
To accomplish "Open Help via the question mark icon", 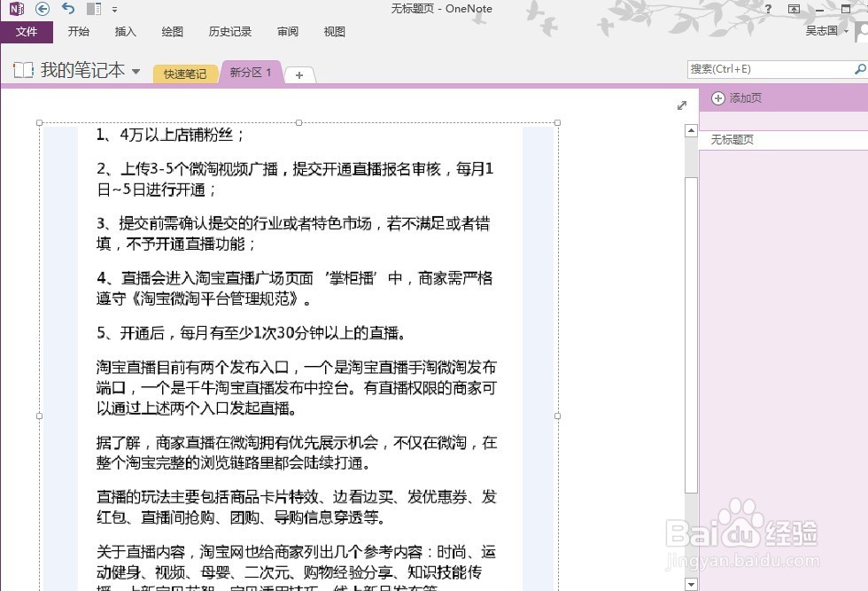I will pos(768,8).
